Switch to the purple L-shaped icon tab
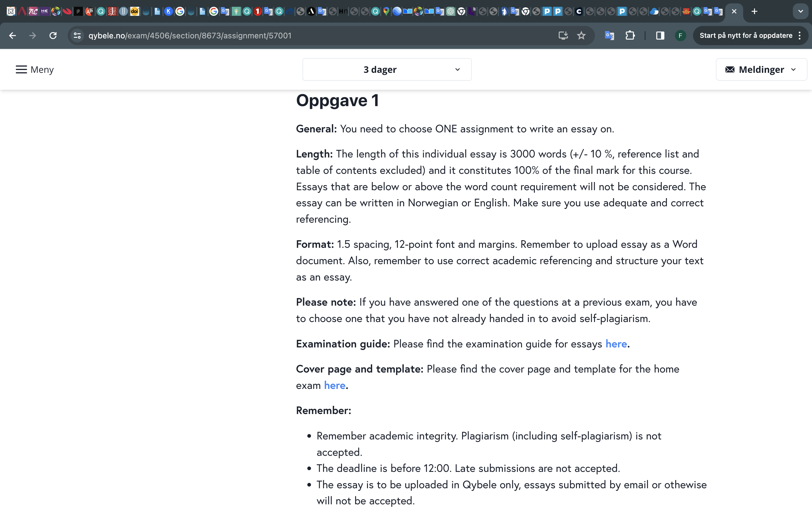 472,11
